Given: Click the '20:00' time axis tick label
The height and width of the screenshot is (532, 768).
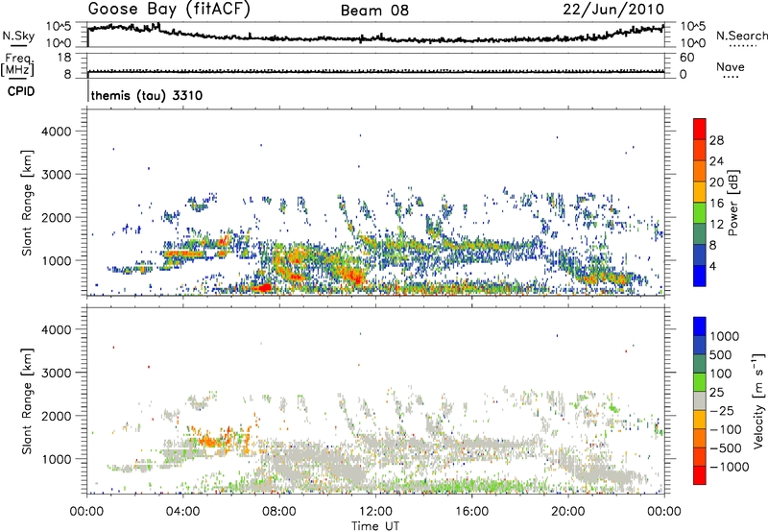Looking at the screenshot, I should pos(567,512).
